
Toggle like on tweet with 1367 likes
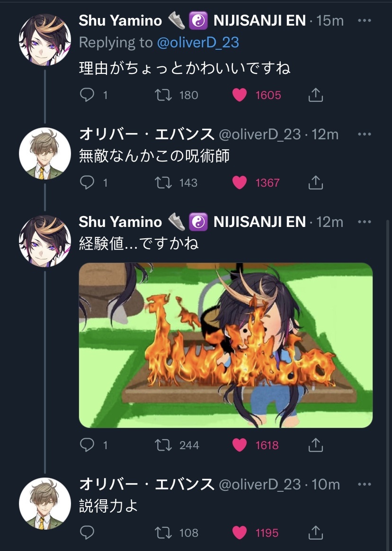pyautogui.click(x=240, y=182)
